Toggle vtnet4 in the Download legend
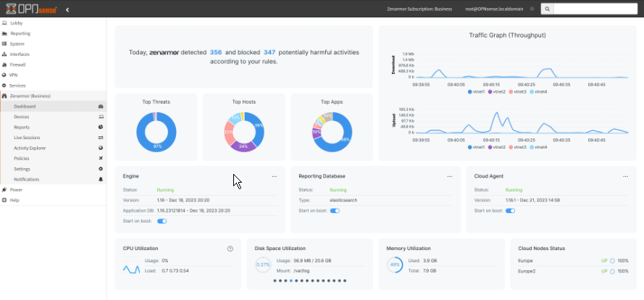Viewport: 644px width, 300px height. tap(538, 91)
